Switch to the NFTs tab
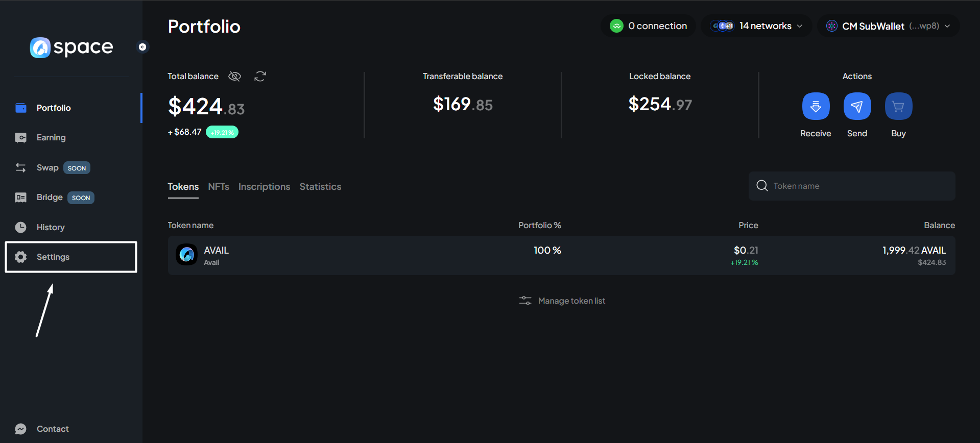Screen dimensions: 980x443 [x=219, y=187]
